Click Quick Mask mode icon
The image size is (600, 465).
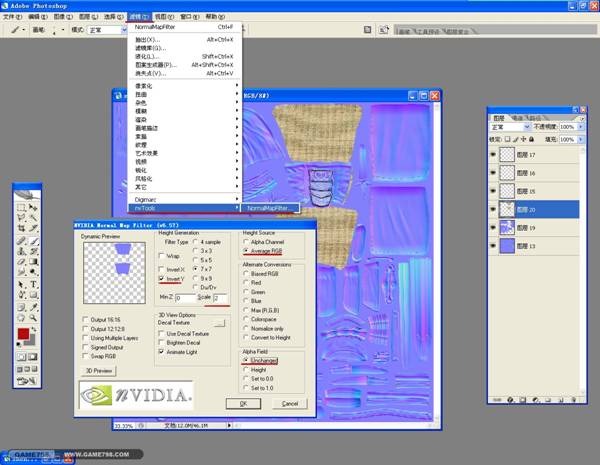tap(33, 357)
